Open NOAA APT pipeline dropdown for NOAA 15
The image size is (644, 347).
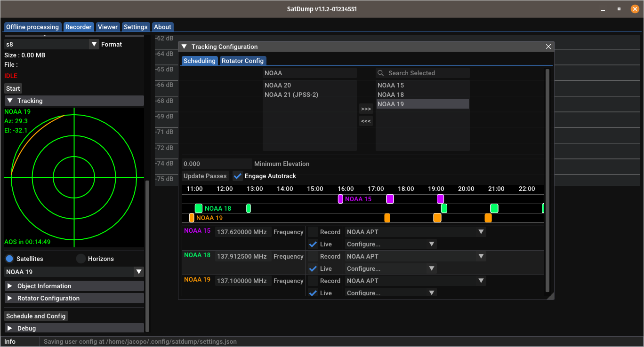point(415,232)
